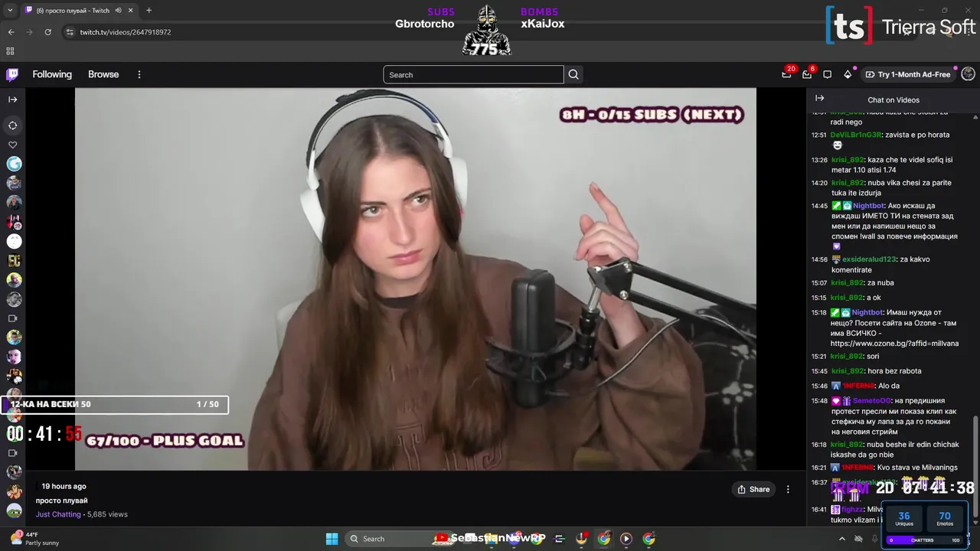This screenshot has height=551, width=980.
Task: Open the Following page
Action: coord(52,74)
